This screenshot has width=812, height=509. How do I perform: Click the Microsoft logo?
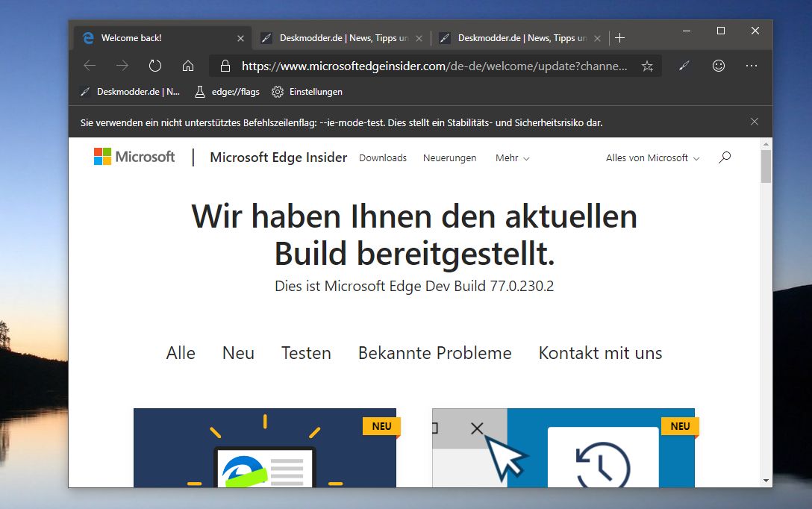134,157
